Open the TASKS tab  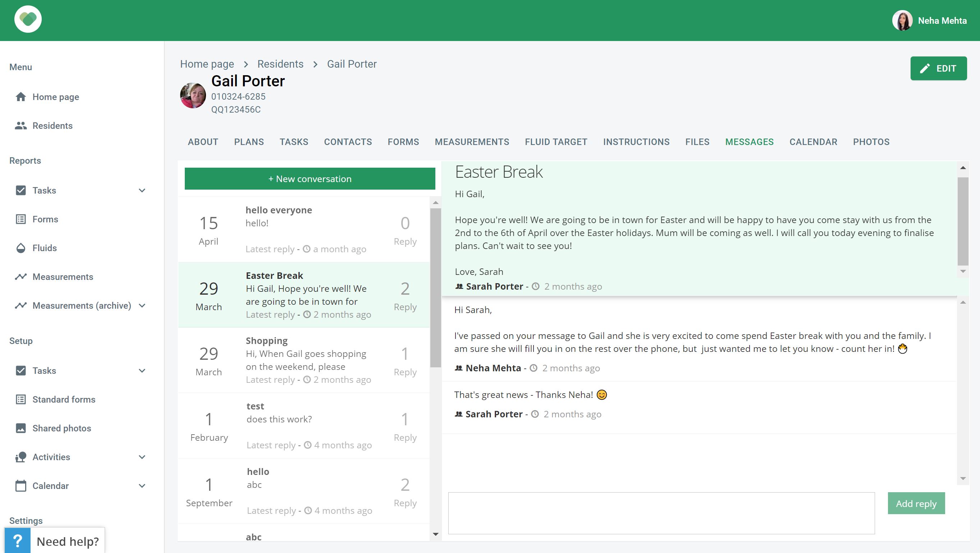pyautogui.click(x=294, y=142)
